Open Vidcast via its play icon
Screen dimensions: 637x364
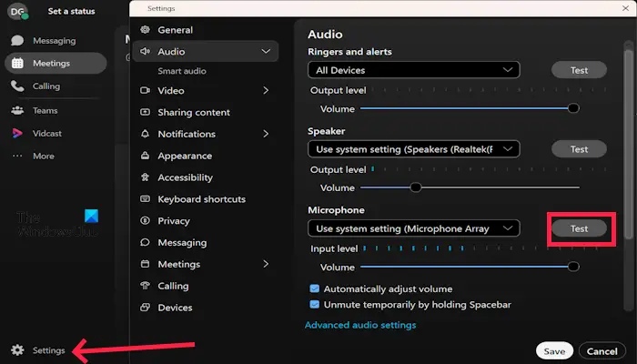point(17,133)
